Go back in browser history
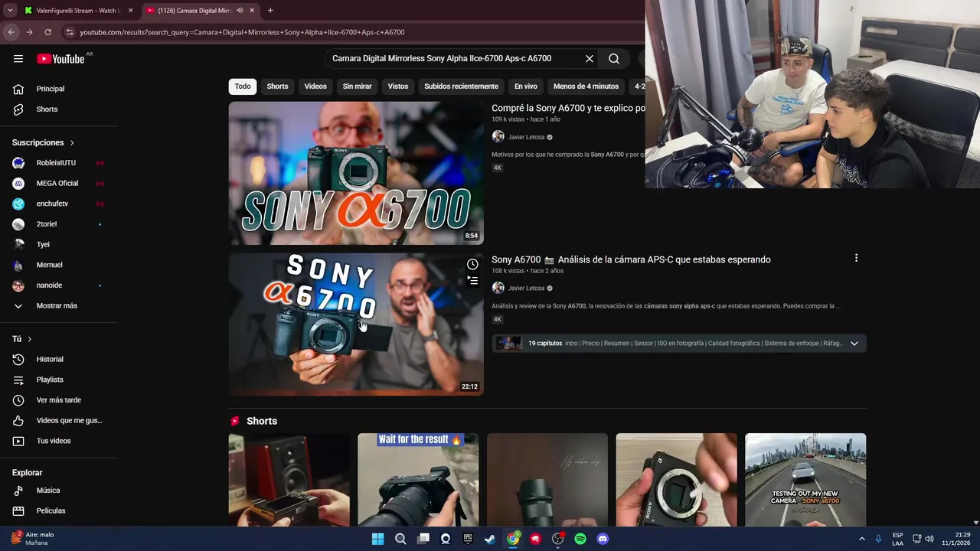Screen dimensions: 980x551 [11, 32]
